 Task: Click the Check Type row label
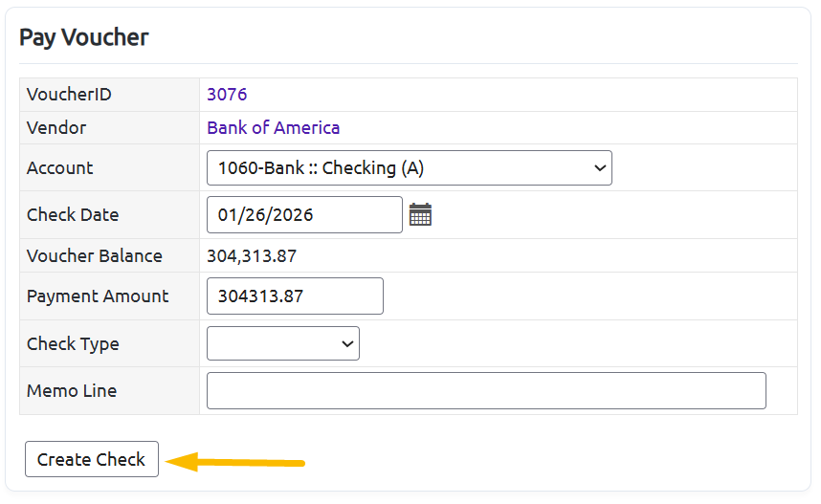coord(73,344)
